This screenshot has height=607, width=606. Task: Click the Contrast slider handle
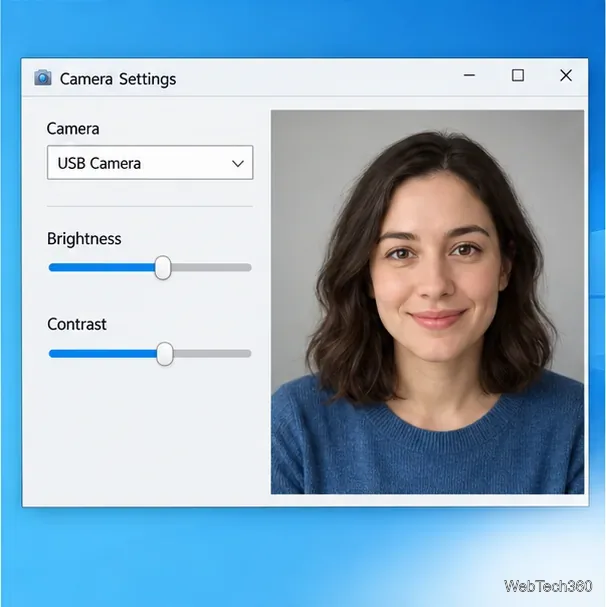click(165, 353)
